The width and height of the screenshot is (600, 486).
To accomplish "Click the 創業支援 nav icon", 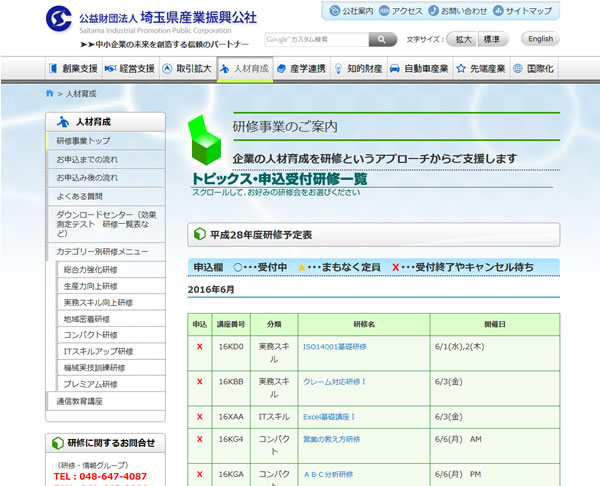I will (53, 69).
